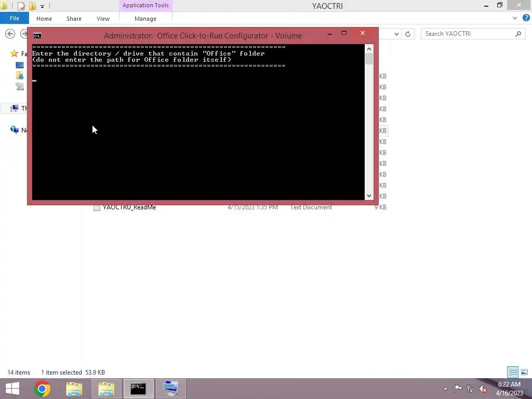This screenshot has height=399, width=532.
Task: Click the console title bar text
Action: click(203, 36)
